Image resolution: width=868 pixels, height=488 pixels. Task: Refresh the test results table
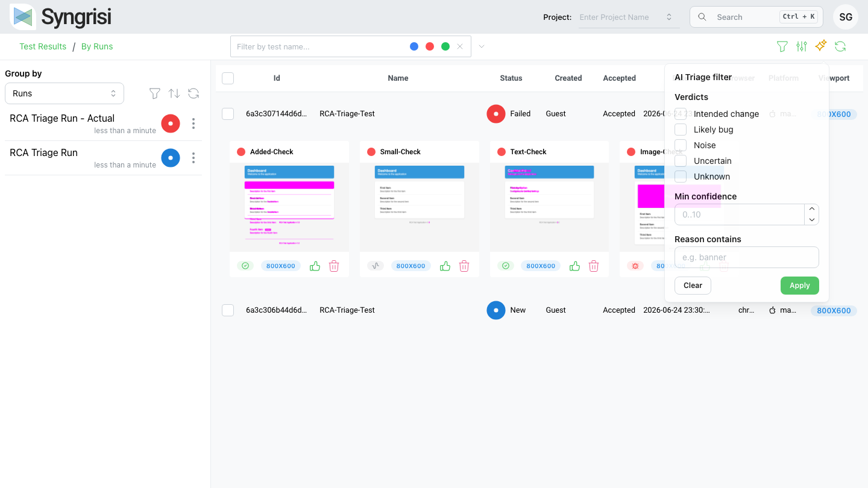(x=840, y=46)
